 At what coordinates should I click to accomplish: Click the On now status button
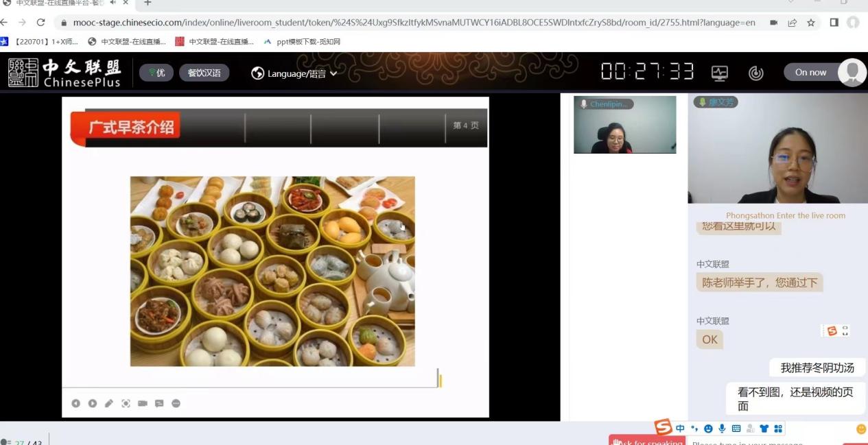810,72
